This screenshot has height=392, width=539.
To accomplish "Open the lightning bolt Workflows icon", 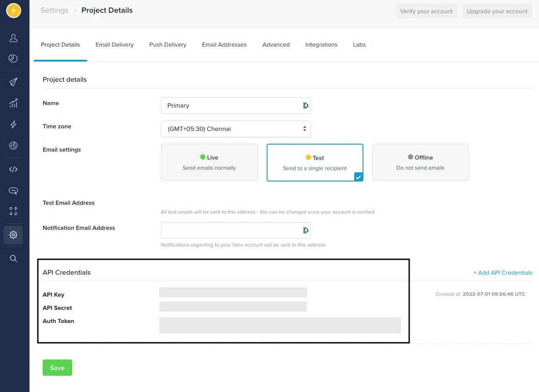I will (13, 125).
